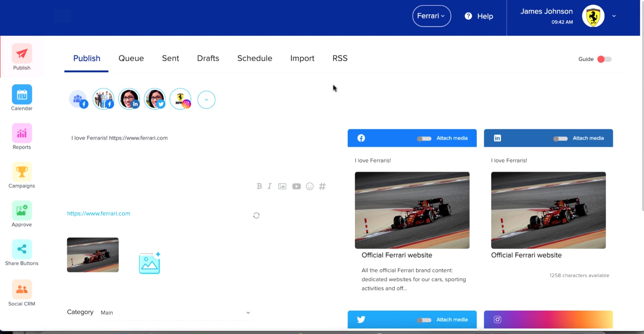Open the Share Buttons section
Screen dimensions: 644x334
pos(22,252)
